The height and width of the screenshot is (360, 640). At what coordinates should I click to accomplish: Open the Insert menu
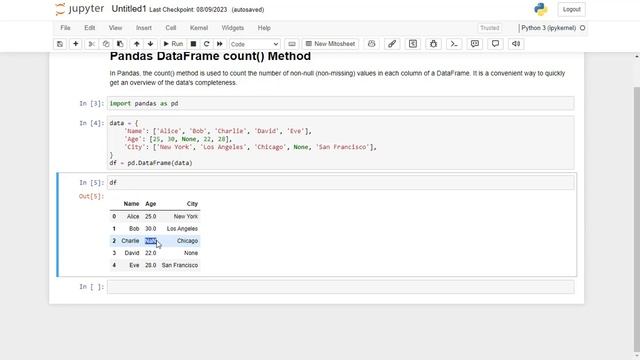point(144,28)
